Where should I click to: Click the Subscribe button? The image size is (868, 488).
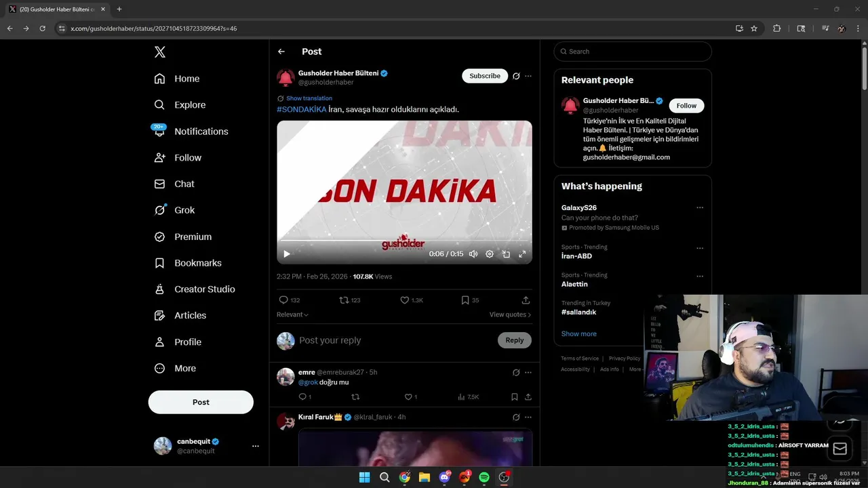pyautogui.click(x=485, y=76)
